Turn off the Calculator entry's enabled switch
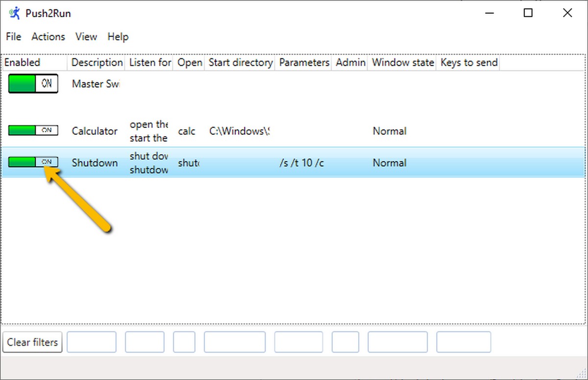The image size is (588, 380). [x=33, y=130]
